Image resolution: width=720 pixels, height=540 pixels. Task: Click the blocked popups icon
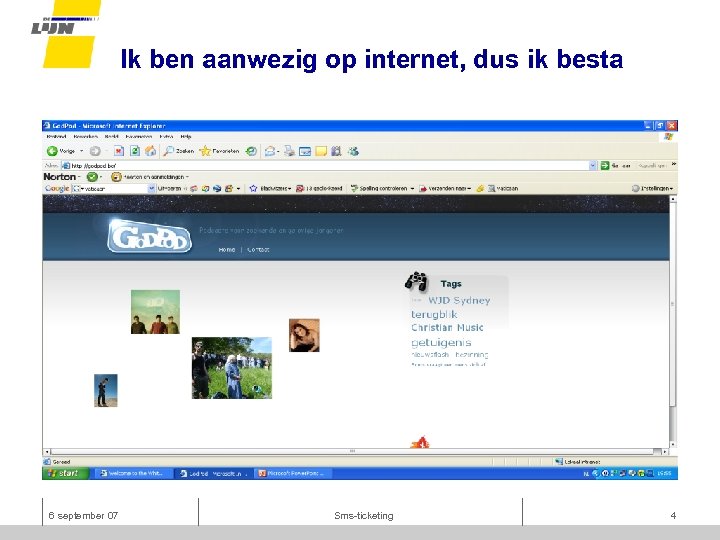coord(300,188)
